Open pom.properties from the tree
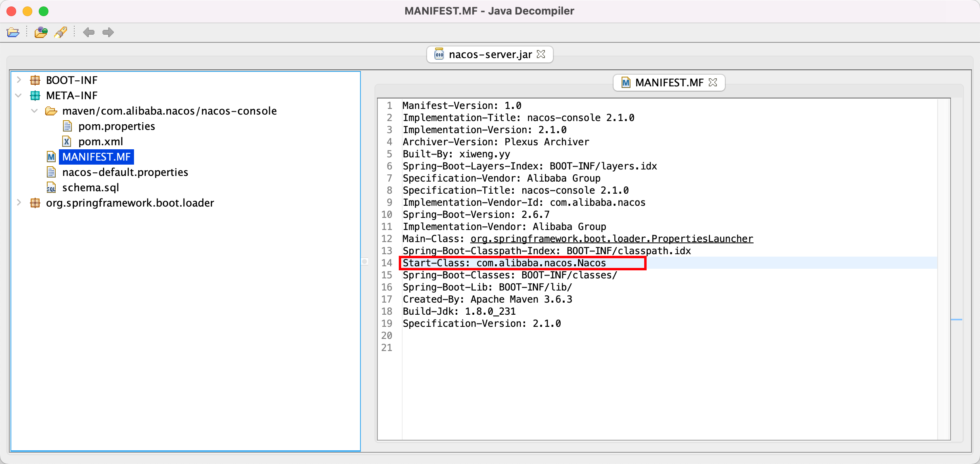980x464 pixels. pos(117,126)
